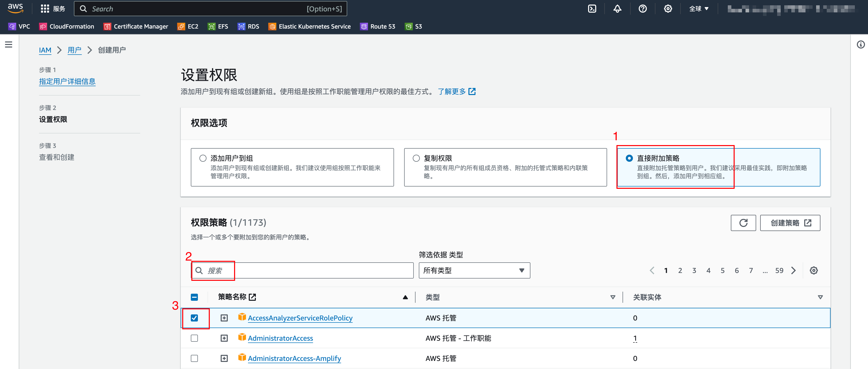Open the help question mark icon

click(x=643, y=9)
